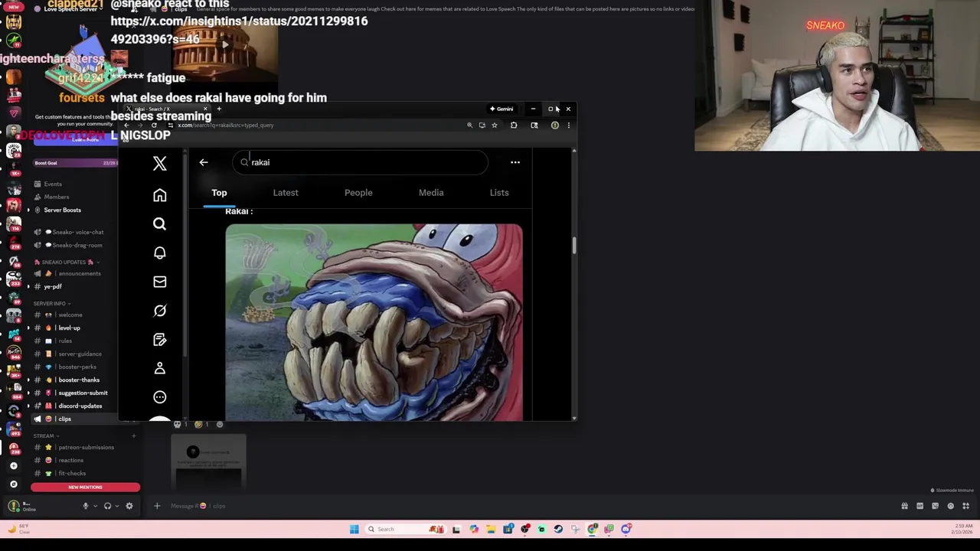Open the X More circle icon
Image resolution: width=980 pixels, height=551 pixels.
159,397
